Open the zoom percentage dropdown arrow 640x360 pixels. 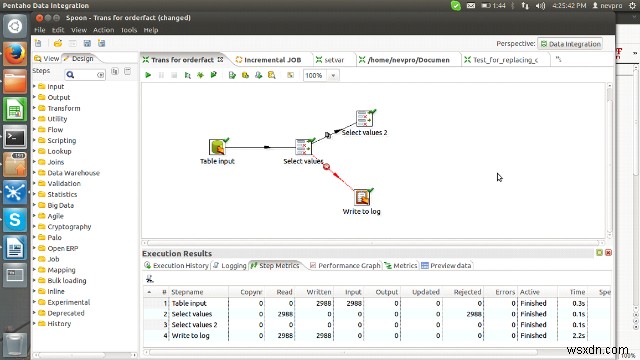pyautogui.click(x=333, y=76)
